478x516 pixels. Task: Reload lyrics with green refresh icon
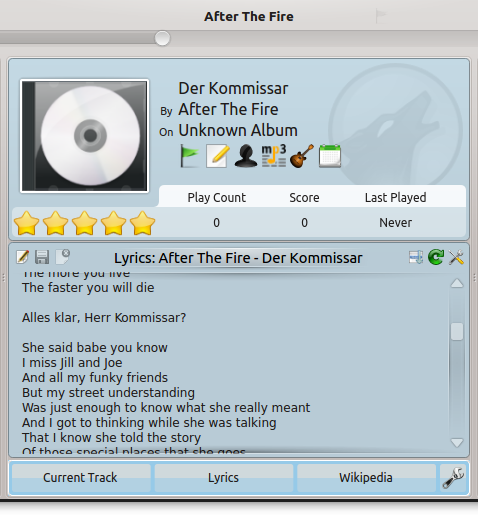tap(436, 257)
